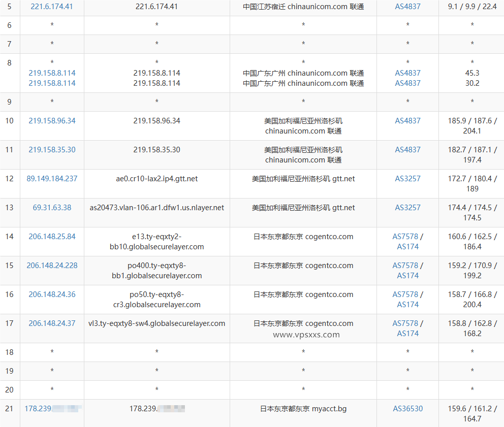The width and height of the screenshot is (504, 427).
Task: Open link for 219.158.35.30
Action: click(51, 149)
